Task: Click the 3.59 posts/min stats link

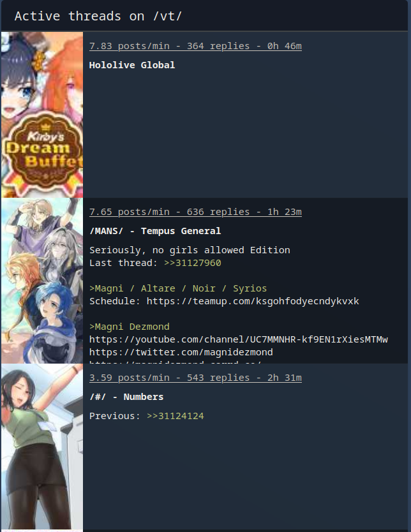Action: [195, 378]
